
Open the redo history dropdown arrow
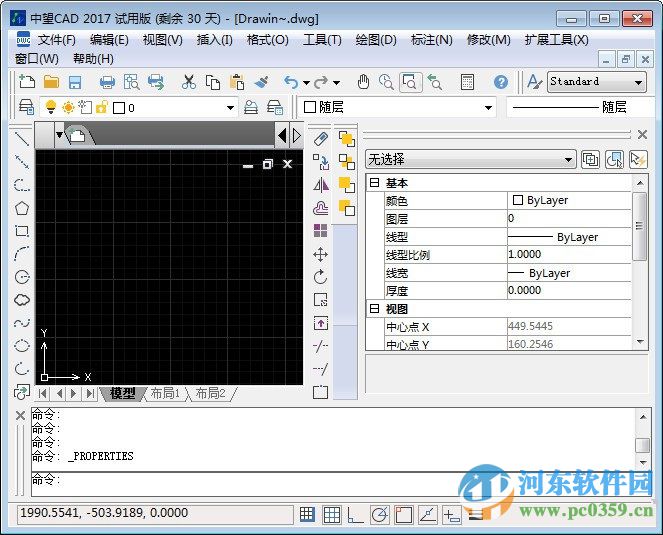pyautogui.click(x=337, y=83)
